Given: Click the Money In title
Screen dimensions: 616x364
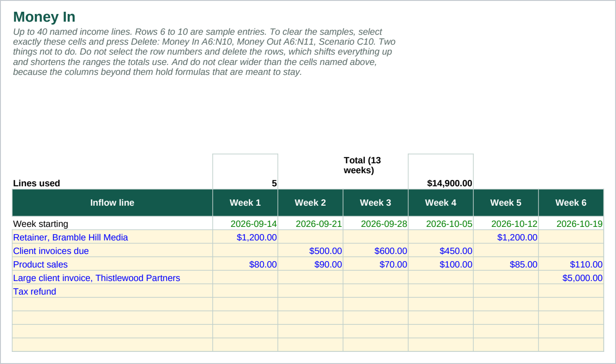Looking at the screenshot, I should coord(44,17).
